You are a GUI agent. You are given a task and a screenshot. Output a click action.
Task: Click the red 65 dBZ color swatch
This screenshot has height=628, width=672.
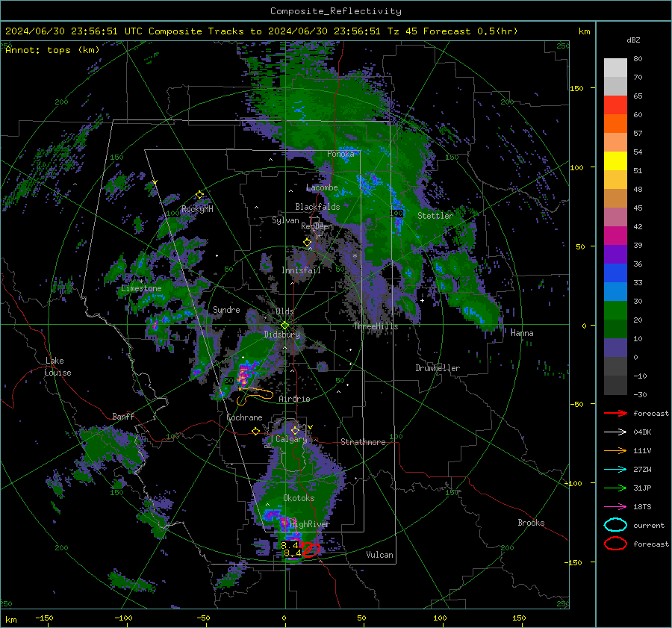[615, 105]
